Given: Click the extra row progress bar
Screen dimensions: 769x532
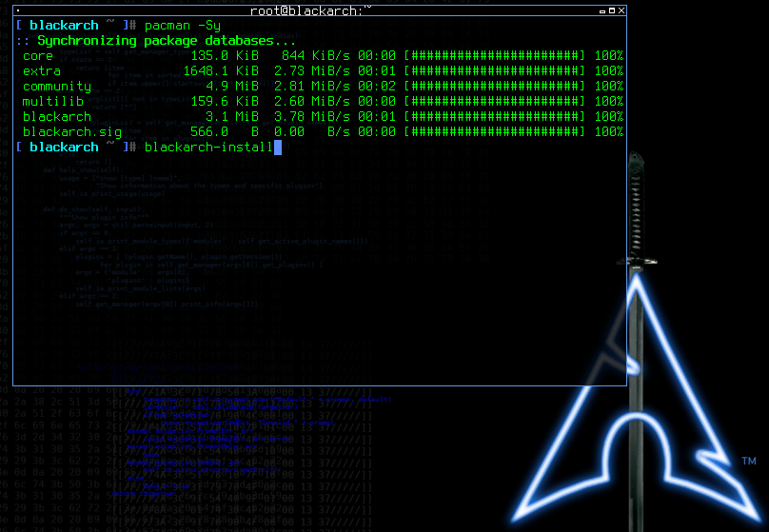Looking at the screenshot, I should (x=495, y=71).
